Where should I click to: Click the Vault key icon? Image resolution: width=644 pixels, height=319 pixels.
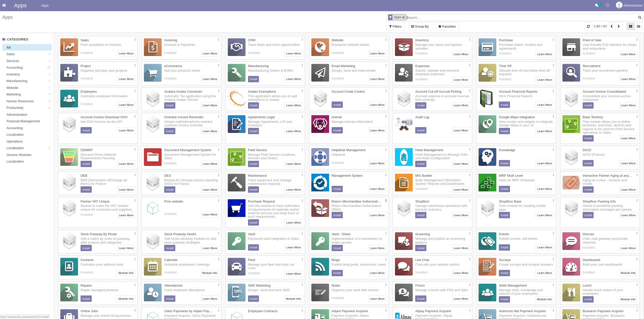pos(237,241)
